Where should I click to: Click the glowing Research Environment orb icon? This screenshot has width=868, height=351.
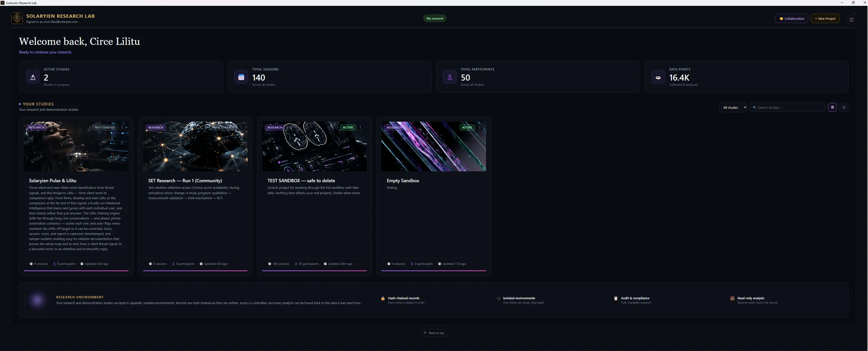coord(37,300)
